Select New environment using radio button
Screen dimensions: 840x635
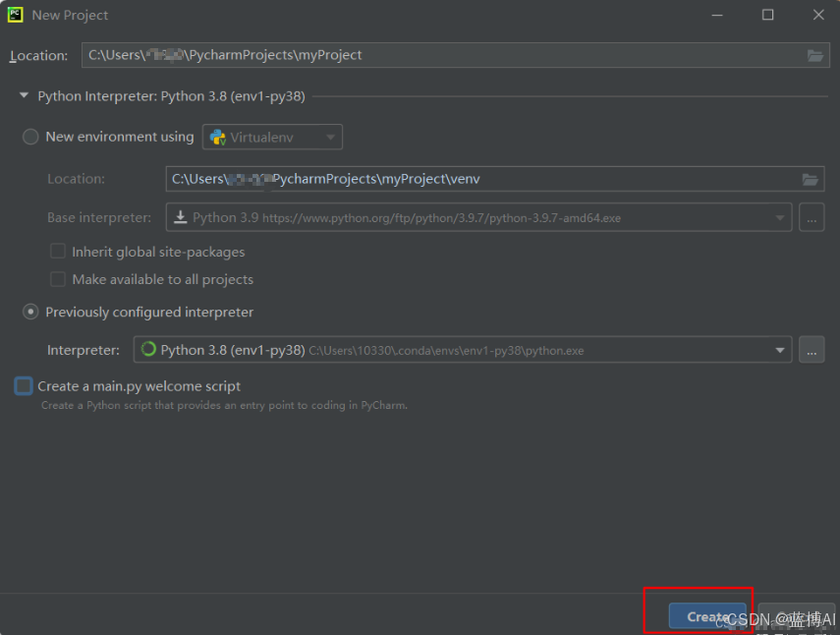(x=30, y=137)
